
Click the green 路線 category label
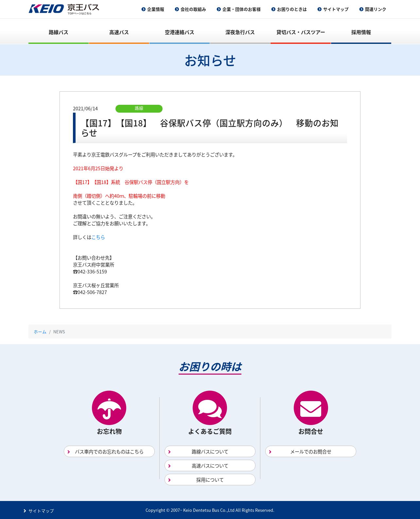click(x=139, y=108)
